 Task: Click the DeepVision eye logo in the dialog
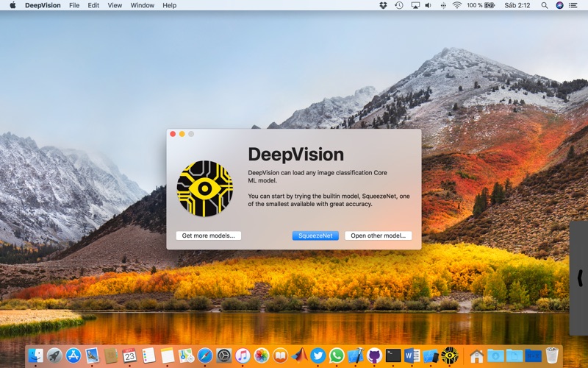pos(205,188)
